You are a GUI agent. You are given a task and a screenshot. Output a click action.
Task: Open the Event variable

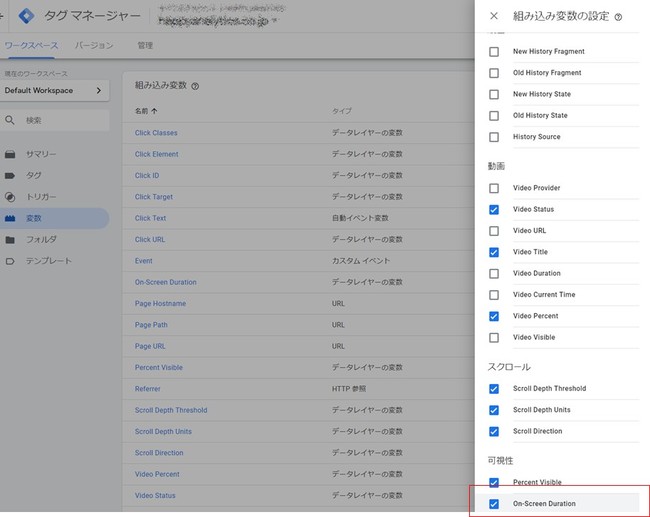click(143, 261)
